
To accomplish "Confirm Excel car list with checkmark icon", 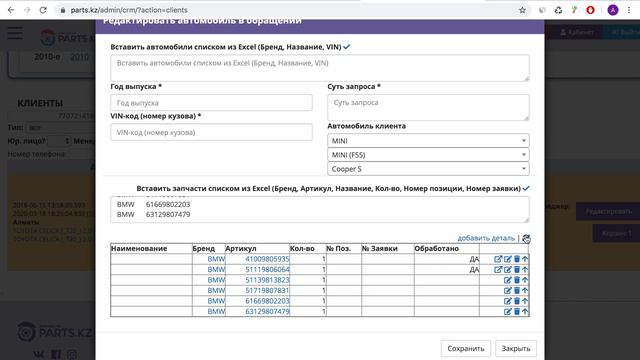I will tap(347, 47).
